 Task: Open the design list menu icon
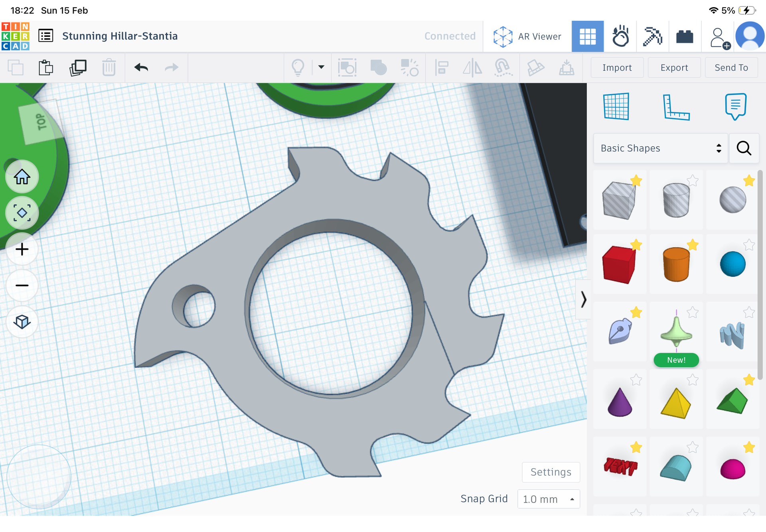coord(46,36)
